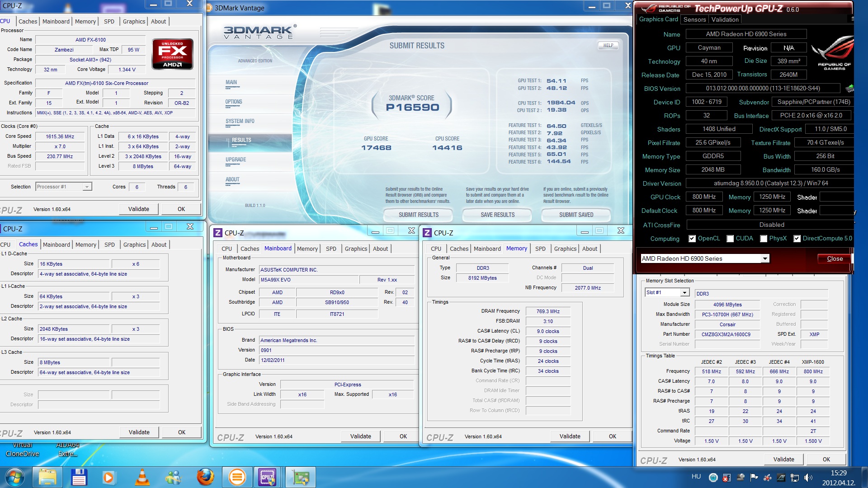Toggle the PhysX checkbox in GPU-Z
This screenshot has width=868, height=488.
[x=764, y=239]
